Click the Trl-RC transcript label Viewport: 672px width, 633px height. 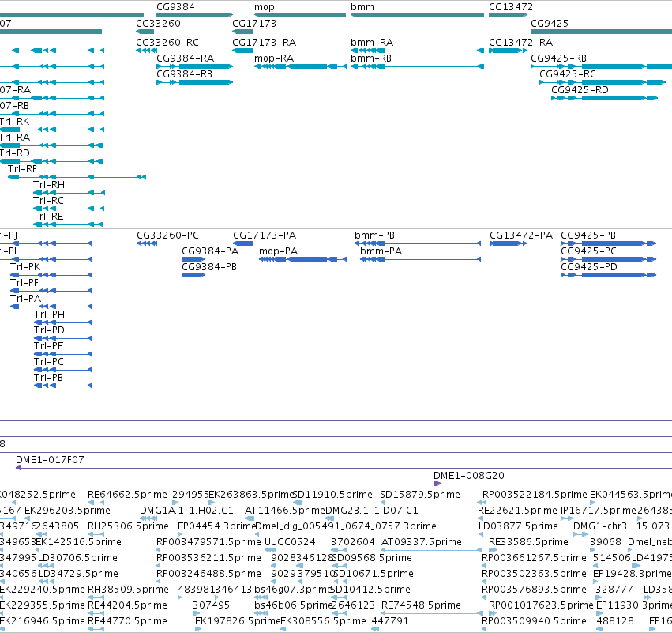(48, 201)
